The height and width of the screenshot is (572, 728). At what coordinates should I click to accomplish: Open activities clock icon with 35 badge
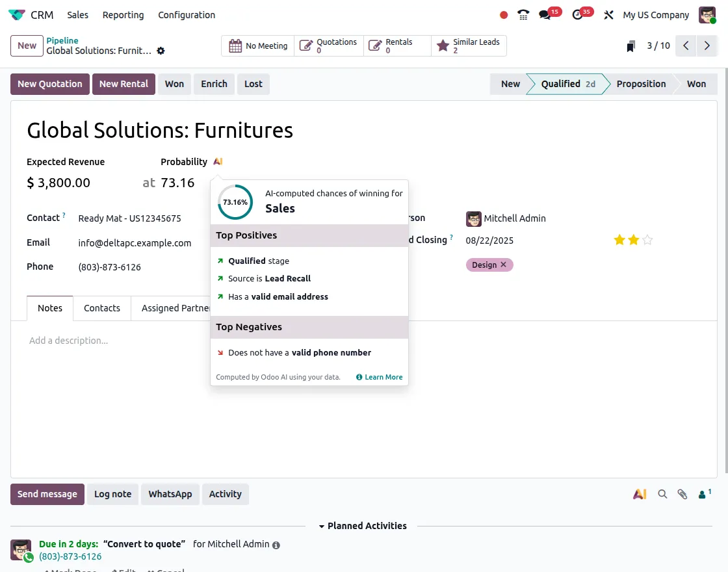577,15
